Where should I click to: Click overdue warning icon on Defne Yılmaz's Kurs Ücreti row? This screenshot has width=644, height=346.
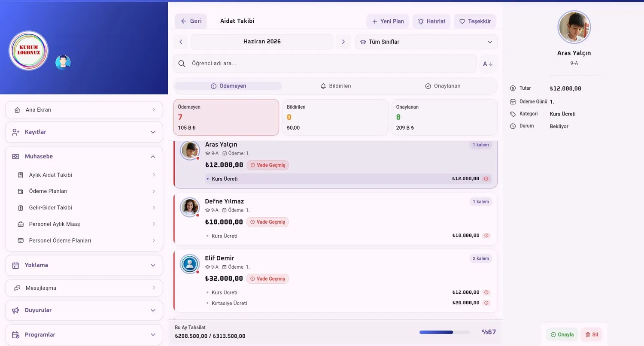point(486,236)
